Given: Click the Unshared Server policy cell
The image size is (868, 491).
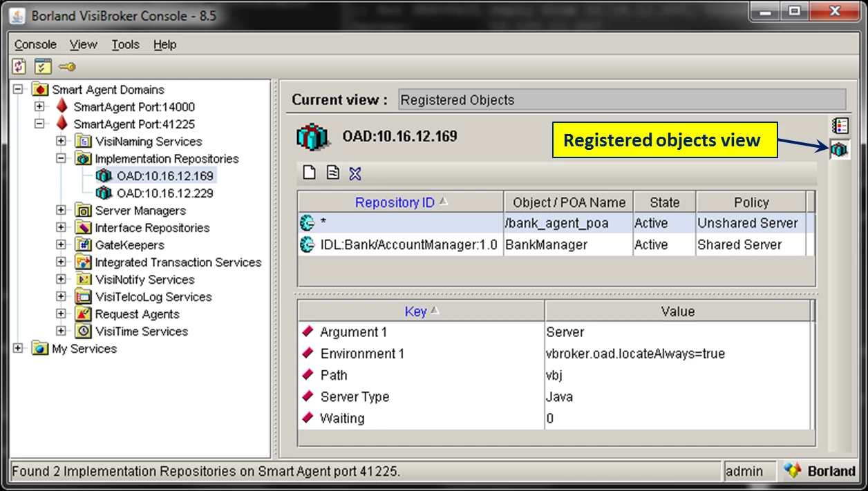Looking at the screenshot, I should tap(751, 223).
